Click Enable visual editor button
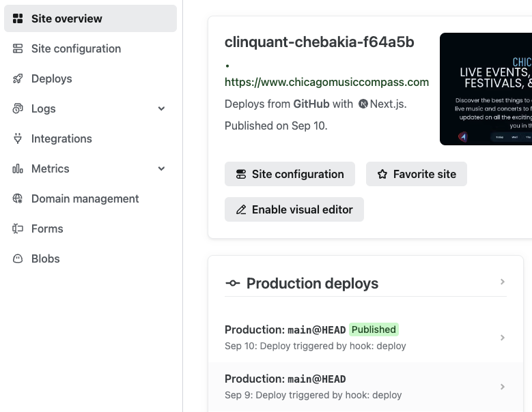532x412 pixels. tap(294, 209)
